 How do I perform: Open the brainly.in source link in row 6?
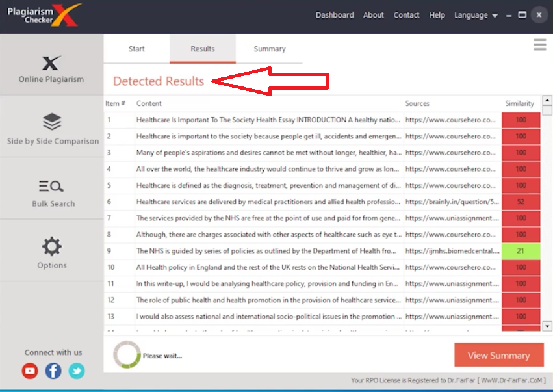[x=452, y=202]
